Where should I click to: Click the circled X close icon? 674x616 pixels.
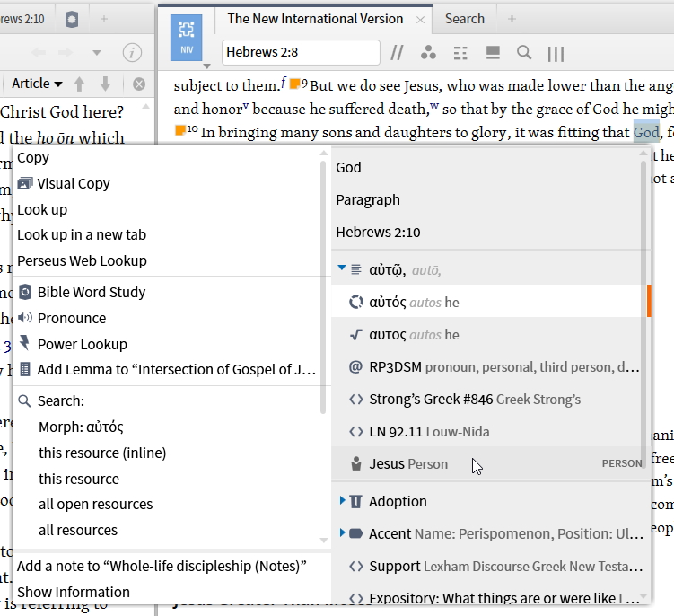[139, 84]
